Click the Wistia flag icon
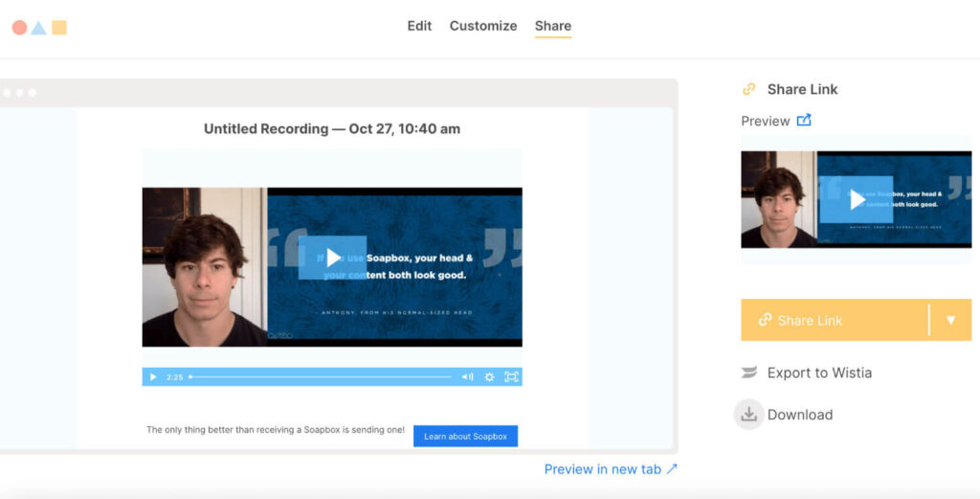Viewport: 980px width, 499px height. click(x=748, y=373)
